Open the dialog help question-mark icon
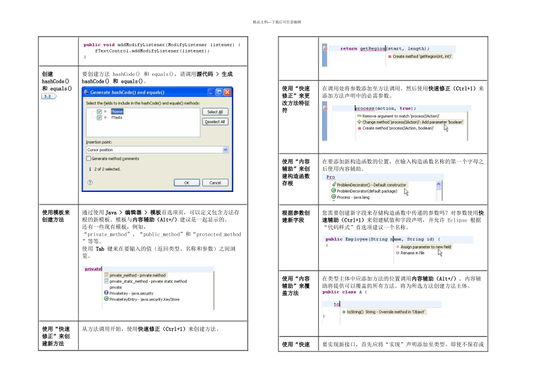Viewport: 554px width, 392px height. pos(90,183)
